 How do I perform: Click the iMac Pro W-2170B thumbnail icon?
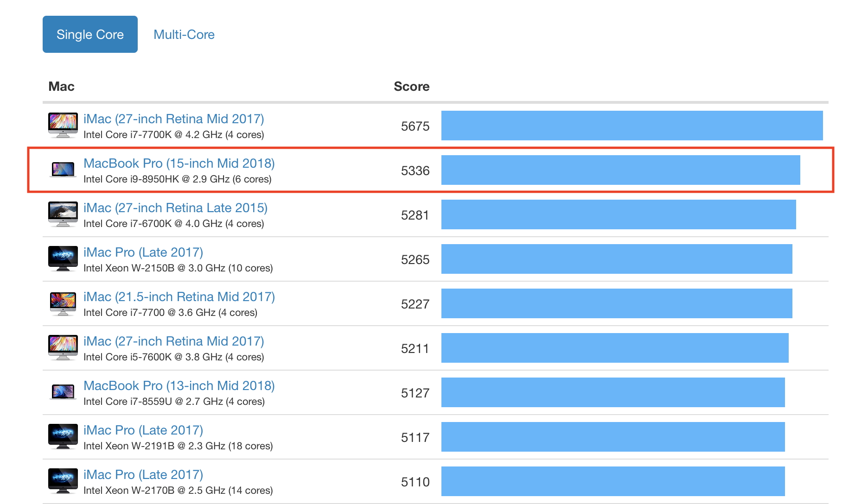[63, 481]
